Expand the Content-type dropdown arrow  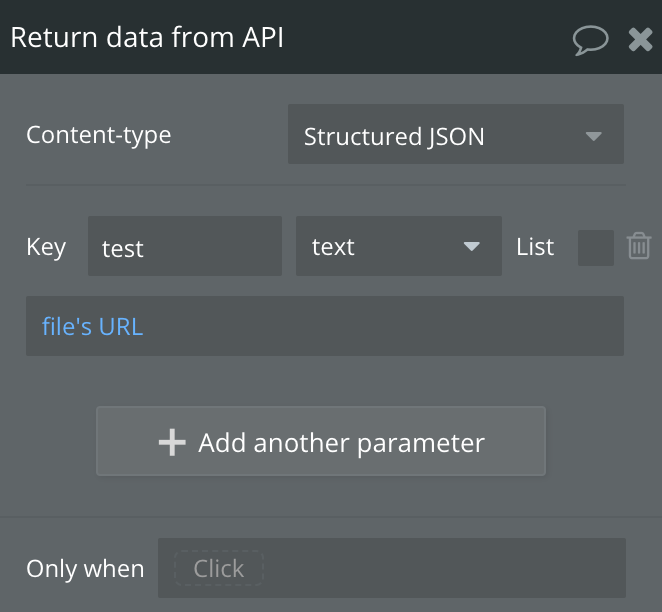pos(594,136)
